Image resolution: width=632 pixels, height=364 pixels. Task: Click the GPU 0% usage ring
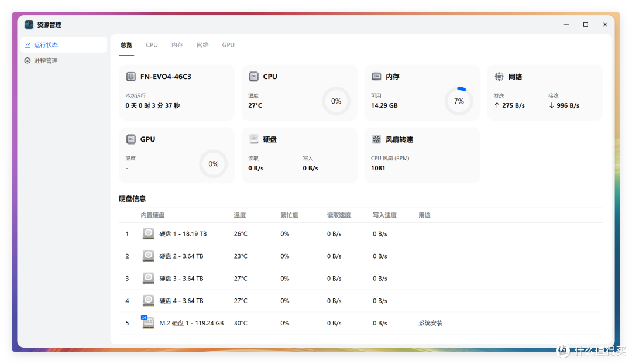(x=213, y=164)
